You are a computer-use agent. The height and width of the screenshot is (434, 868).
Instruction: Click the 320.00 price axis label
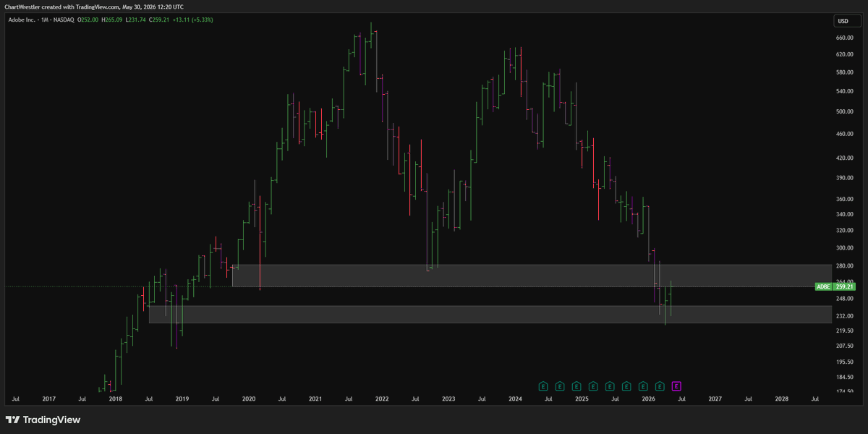coord(846,230)
